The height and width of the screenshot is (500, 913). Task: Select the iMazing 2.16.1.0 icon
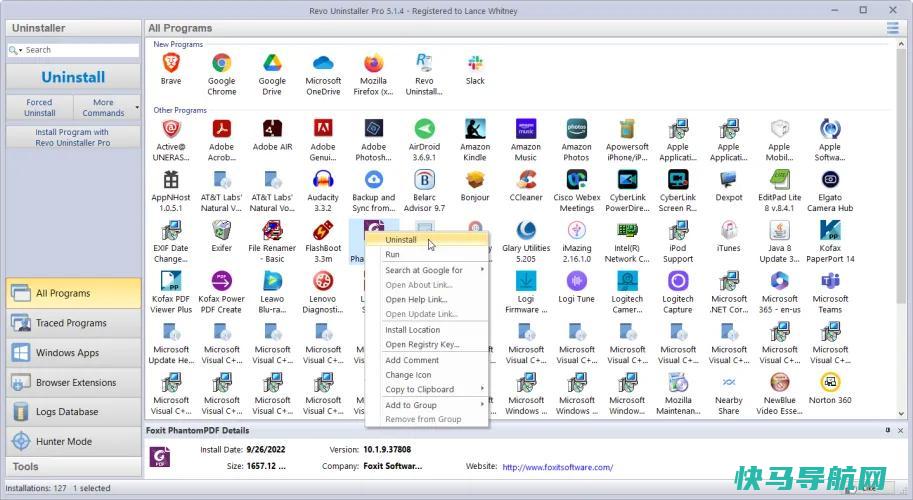tap(576, 230)
